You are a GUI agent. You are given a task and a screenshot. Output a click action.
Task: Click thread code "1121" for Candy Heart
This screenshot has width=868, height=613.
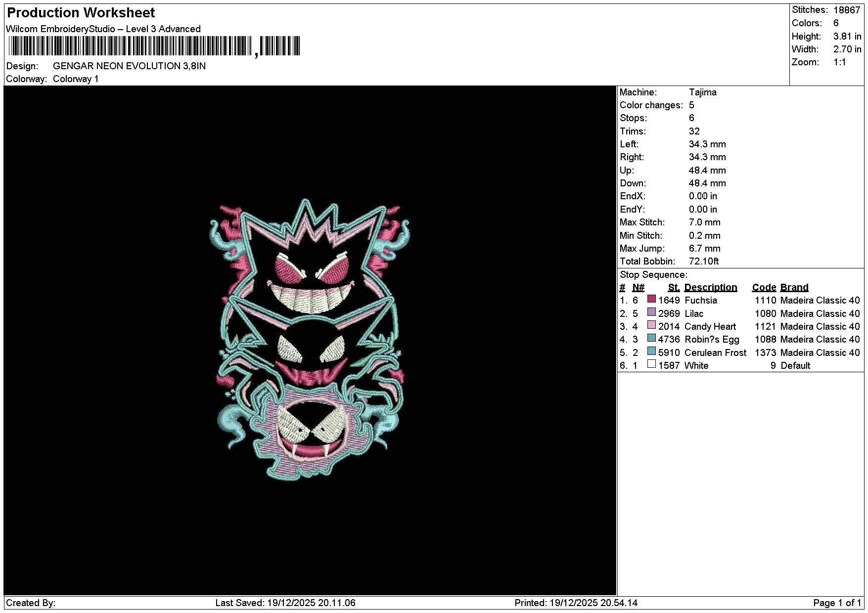(766, 326)
